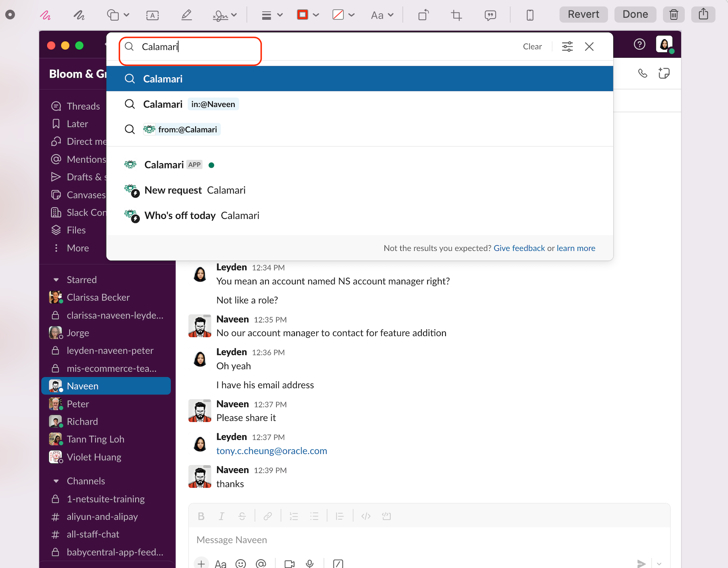Click the Revert button

click(583, 15)
